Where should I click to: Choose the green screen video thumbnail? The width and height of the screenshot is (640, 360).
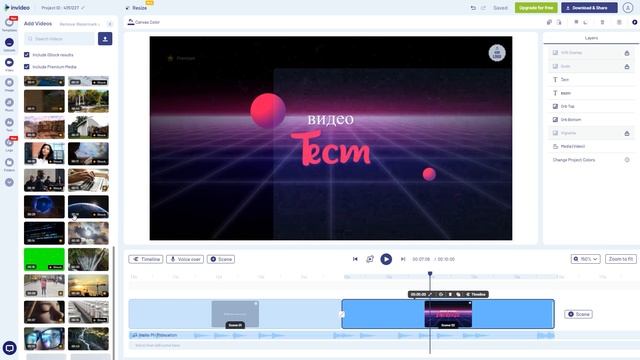pyautogui.click(x=44, y=259)
